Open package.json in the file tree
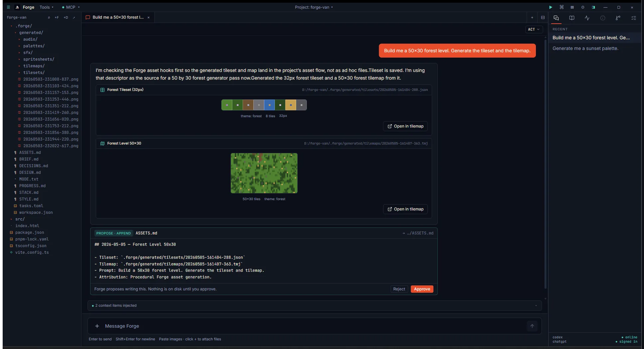 [30, 232]
